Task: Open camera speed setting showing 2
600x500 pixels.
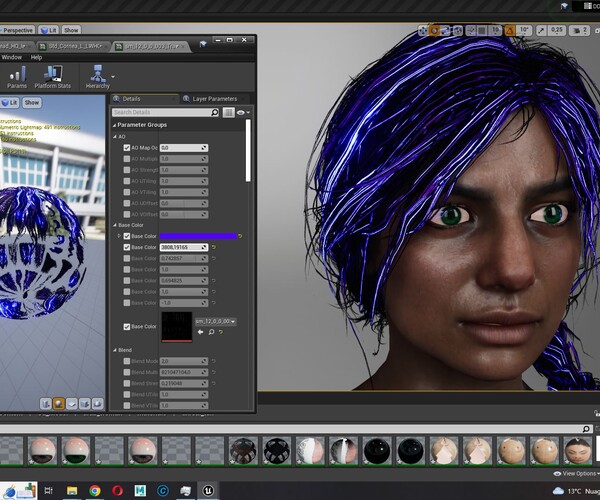Action: [x=579, y=30]
